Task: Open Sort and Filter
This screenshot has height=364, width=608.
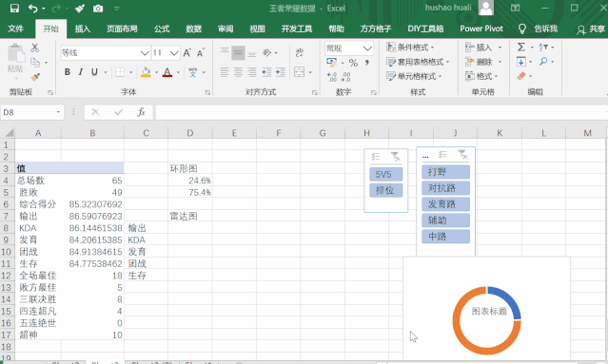Action: point(546,48)
